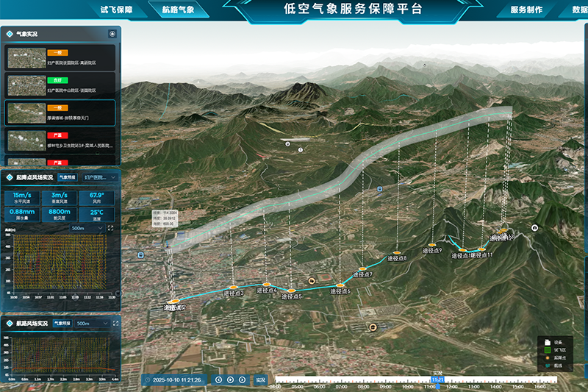Image resolution: width=588 pixels, height=392 pixels.
Task: Toggle 试飞区 layer in map legend
Action: pos(548,349)
